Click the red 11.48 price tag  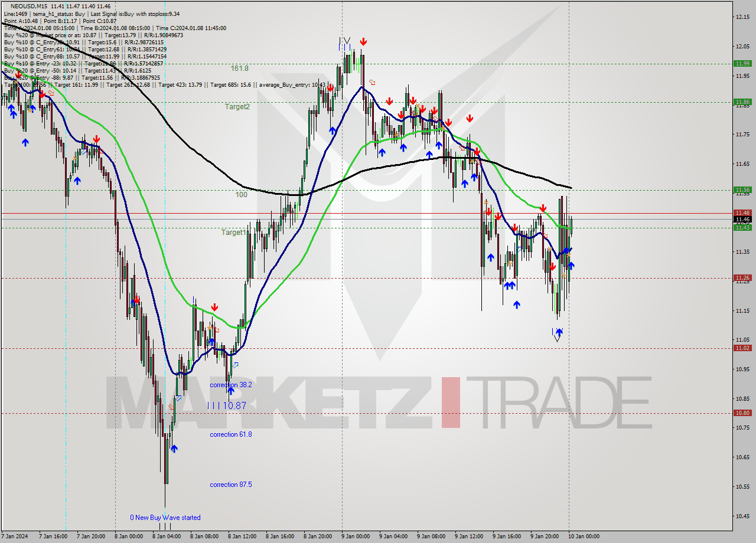[742, 212]
